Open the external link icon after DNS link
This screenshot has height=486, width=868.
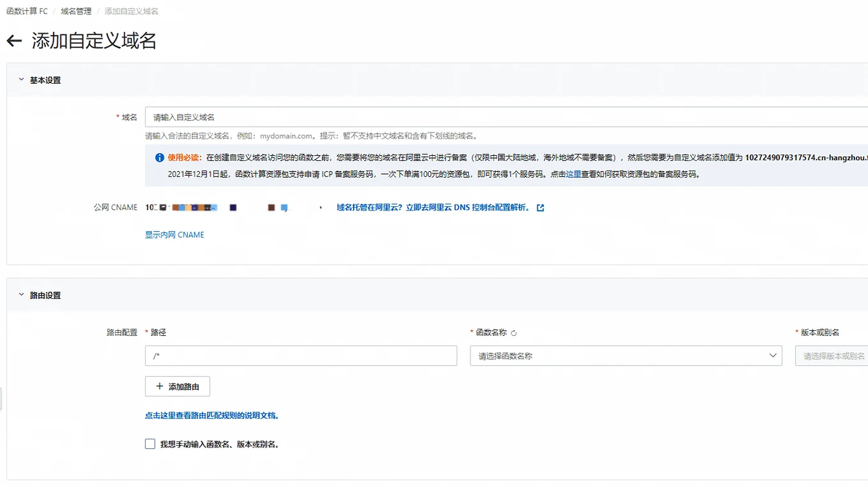[x=540, y=208]
